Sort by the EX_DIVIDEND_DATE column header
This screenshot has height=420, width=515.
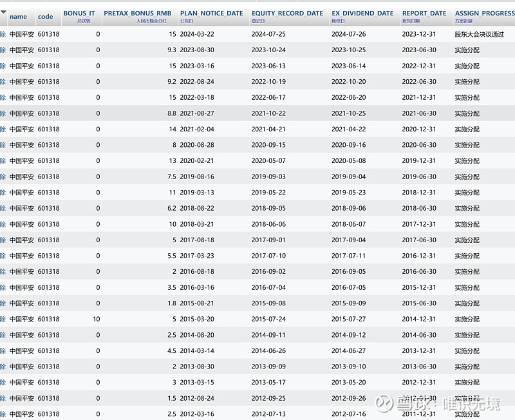click(x=362, y=13)
